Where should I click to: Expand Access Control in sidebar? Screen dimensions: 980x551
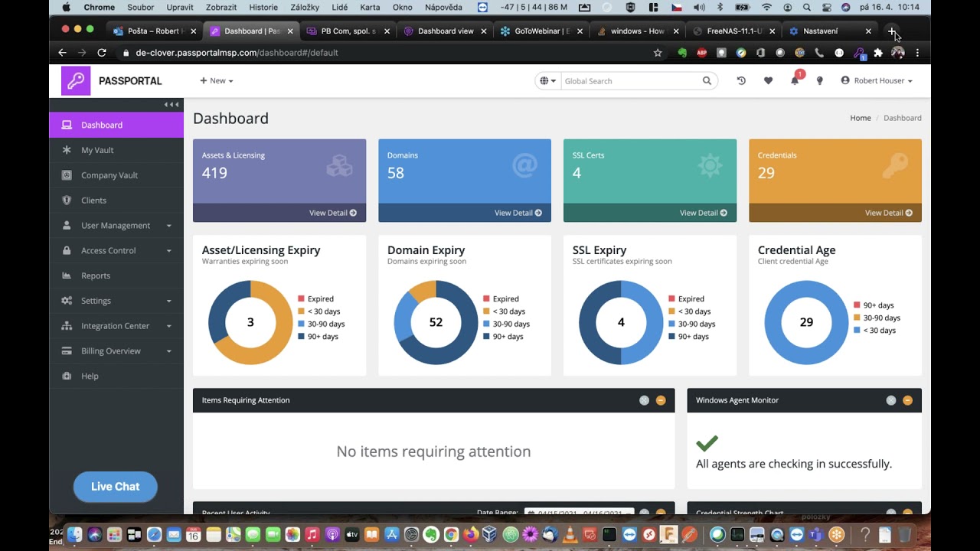116,250
